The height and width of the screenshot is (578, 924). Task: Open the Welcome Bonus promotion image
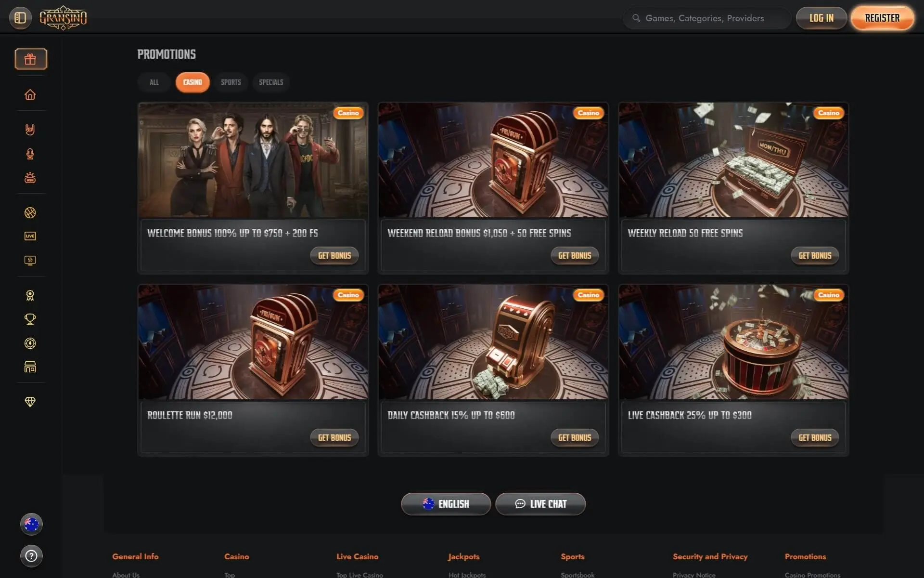click(253, 160)
